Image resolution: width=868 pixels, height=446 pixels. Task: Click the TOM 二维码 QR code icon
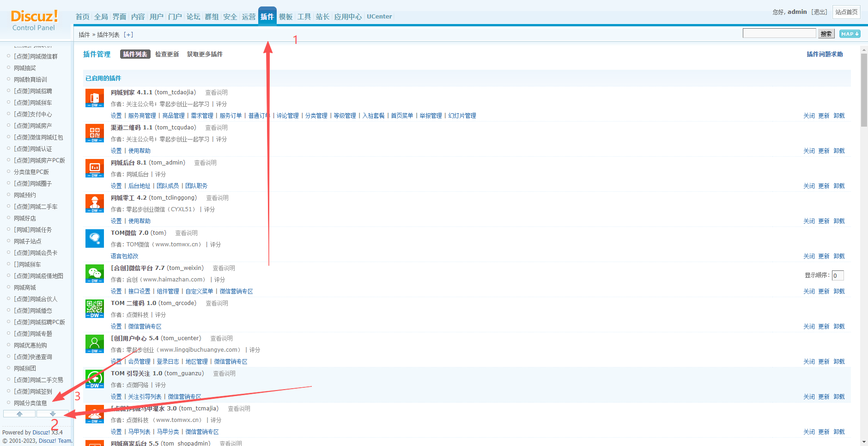point(94,309)
